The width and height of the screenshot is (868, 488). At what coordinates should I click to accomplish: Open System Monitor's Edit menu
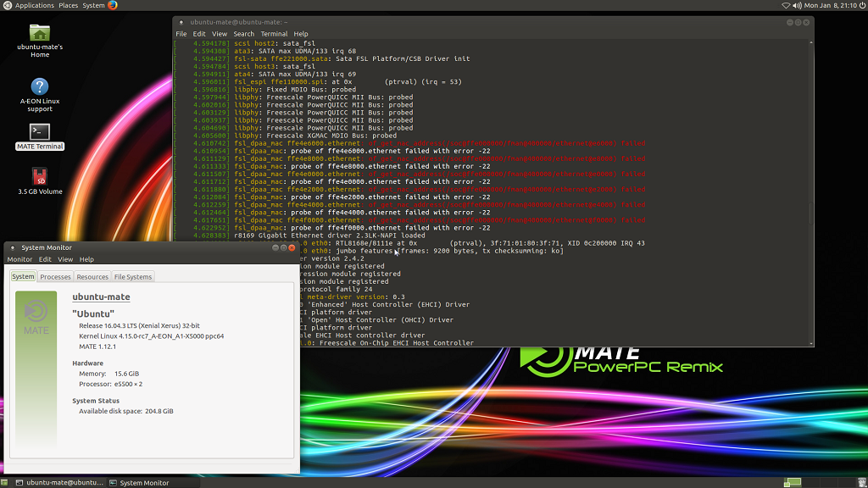[x=45, y=259]
